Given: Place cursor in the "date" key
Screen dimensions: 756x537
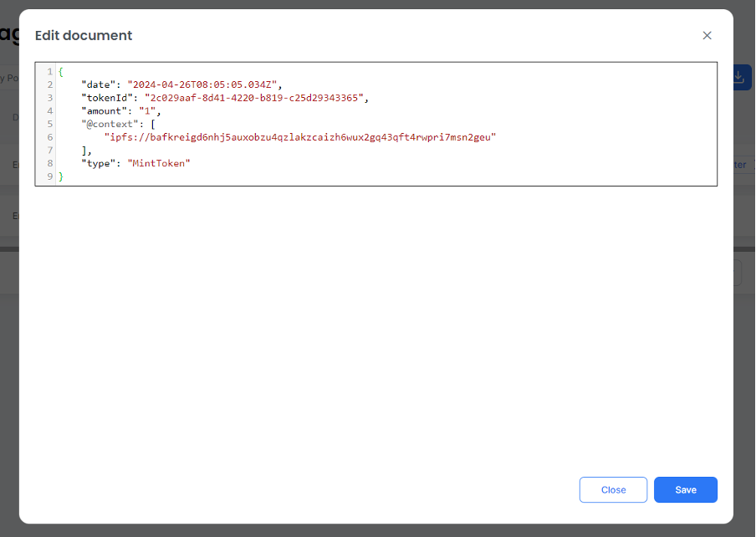Looking at the screenshot, I should tap(100, 84).
